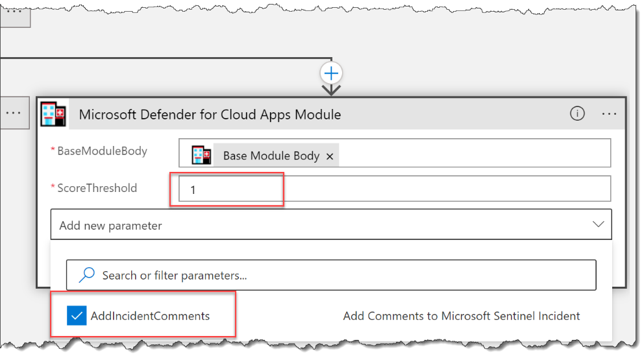Focus the Search or filter parameters box

click(331, 275)
